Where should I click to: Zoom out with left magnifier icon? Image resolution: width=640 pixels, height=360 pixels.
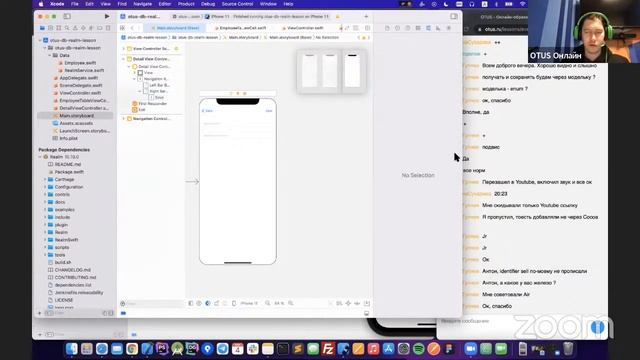(267, 303)
